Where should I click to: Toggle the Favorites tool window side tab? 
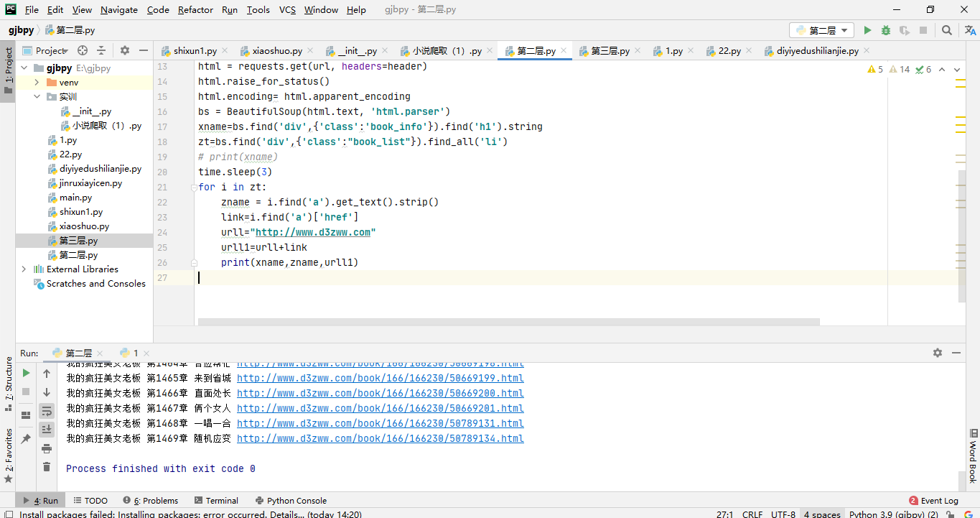(x=8, y=456)
